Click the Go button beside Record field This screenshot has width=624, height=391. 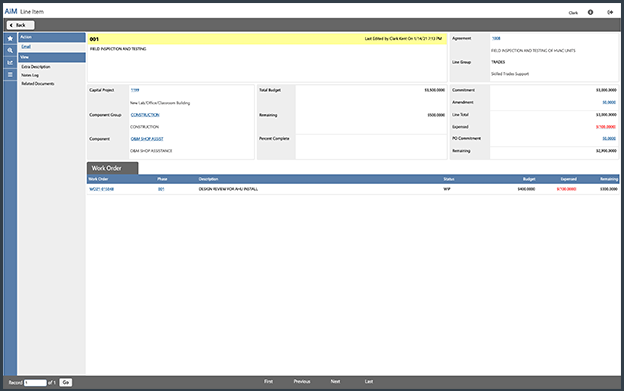66,382
